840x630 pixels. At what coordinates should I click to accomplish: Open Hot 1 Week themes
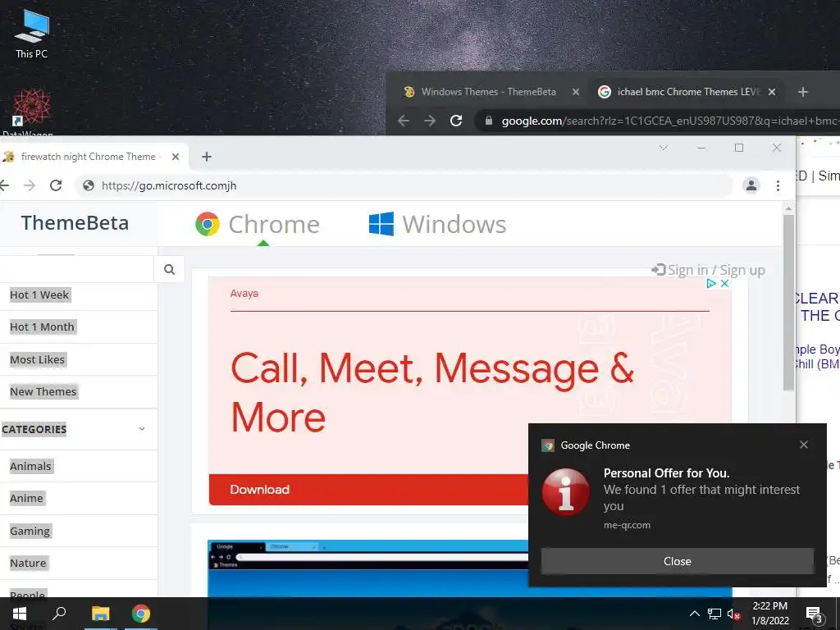[39, 294]
